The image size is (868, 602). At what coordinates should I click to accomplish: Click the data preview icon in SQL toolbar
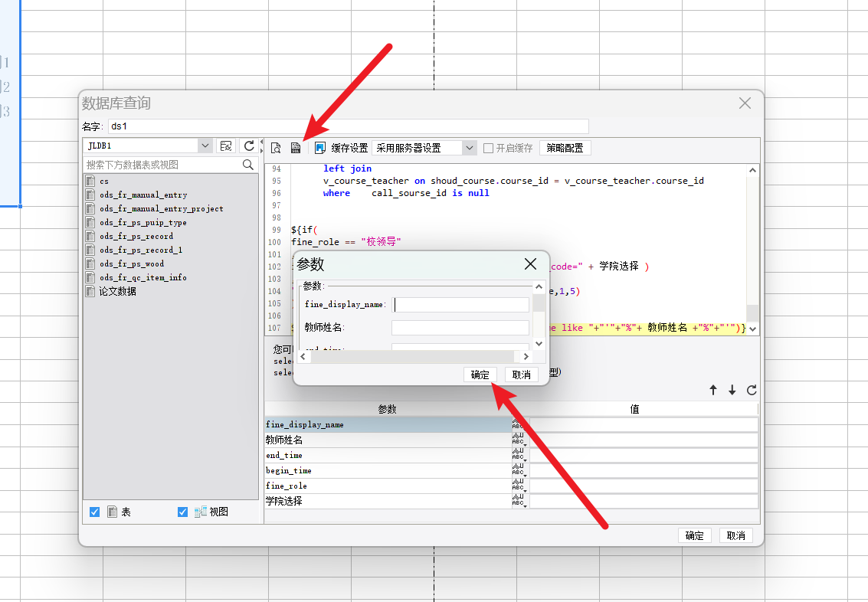coord(276,148)
